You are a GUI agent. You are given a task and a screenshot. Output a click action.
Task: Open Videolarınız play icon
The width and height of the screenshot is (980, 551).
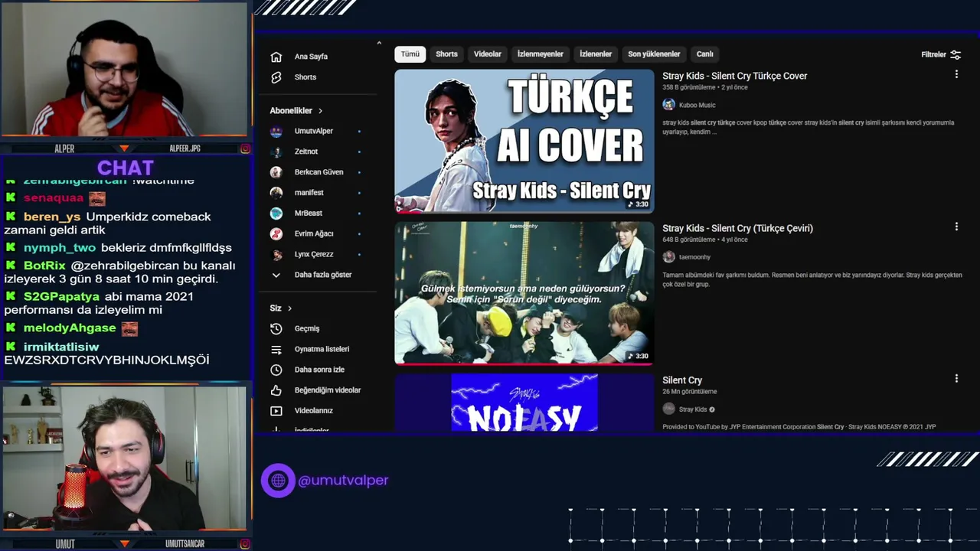[x=276, y=411]
